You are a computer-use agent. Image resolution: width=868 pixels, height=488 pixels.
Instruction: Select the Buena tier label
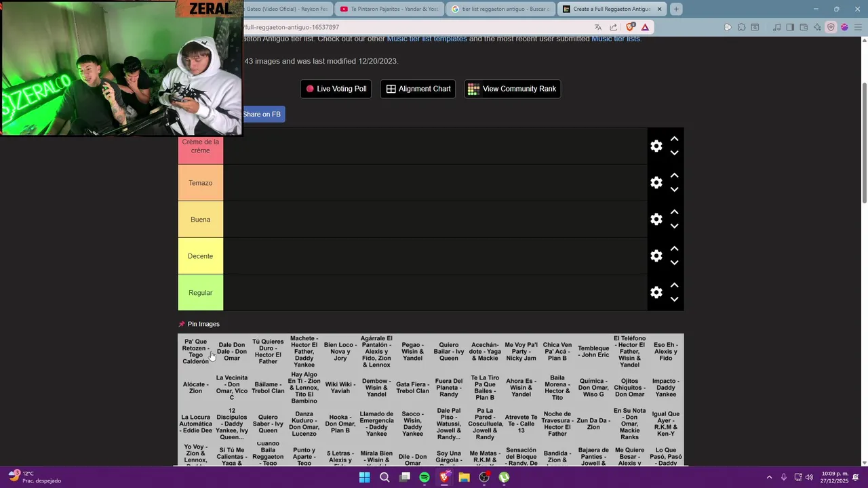point(200,220)
